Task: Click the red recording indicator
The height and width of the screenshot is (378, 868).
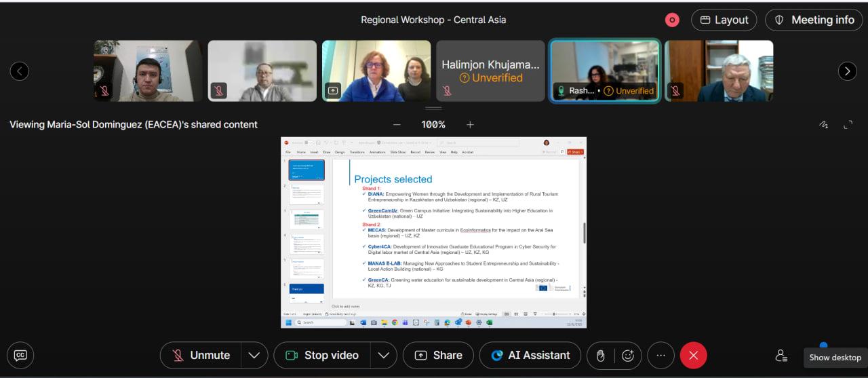Action: (x=672, y=20)
